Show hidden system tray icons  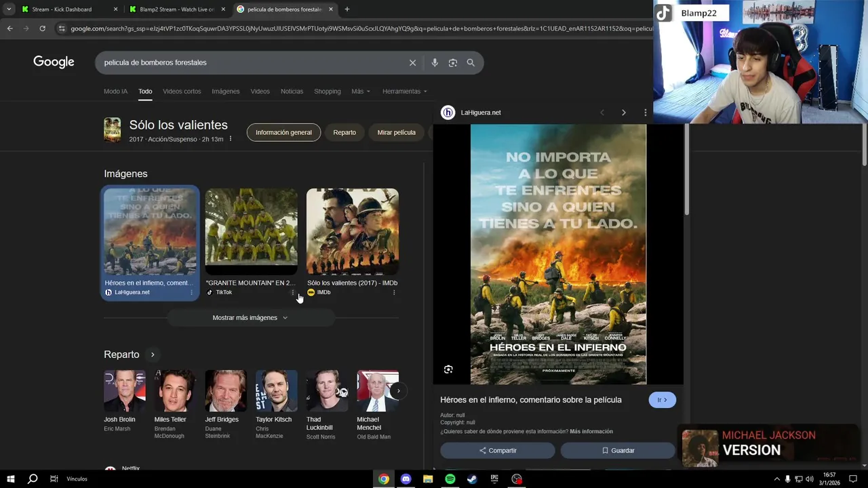point(776,479)
